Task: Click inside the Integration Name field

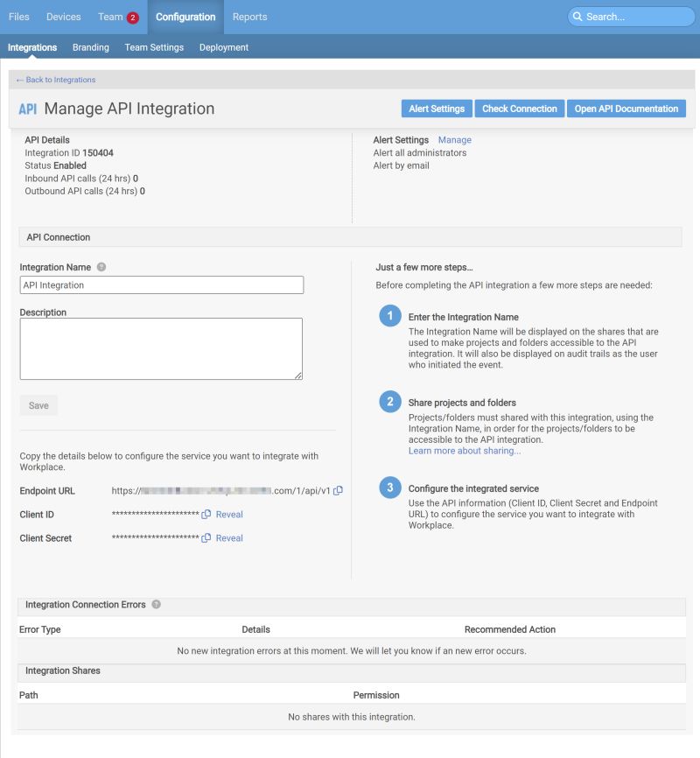Action: [x=161, y=284]
